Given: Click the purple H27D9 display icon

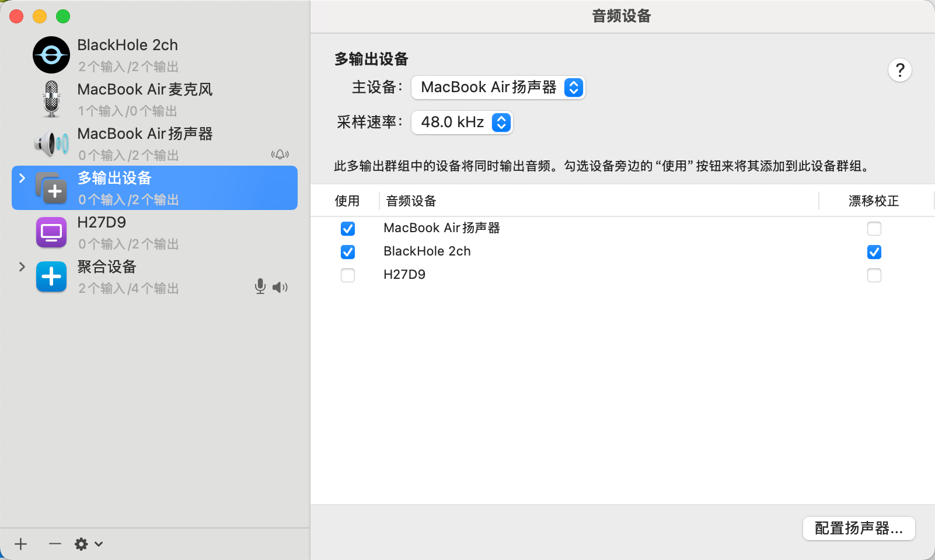Looking at the screenshot, I should click(51, 232).
